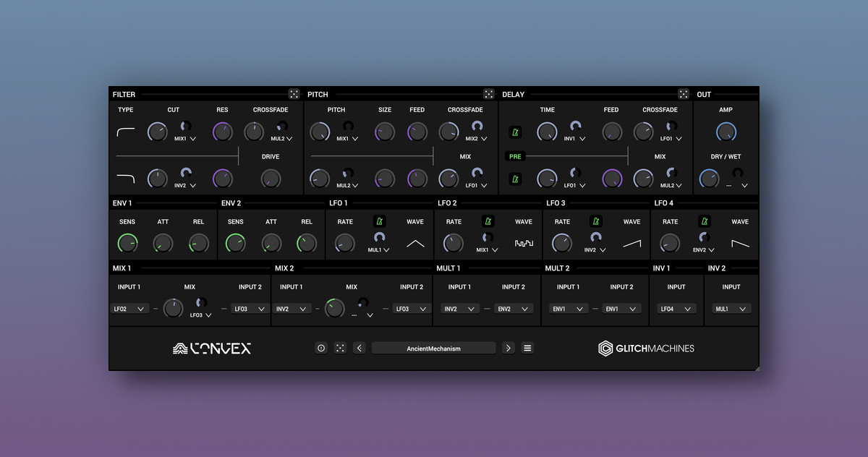
Task: Click the small mod knob above INV1 in DELAY
Action: tap(576, 126)
